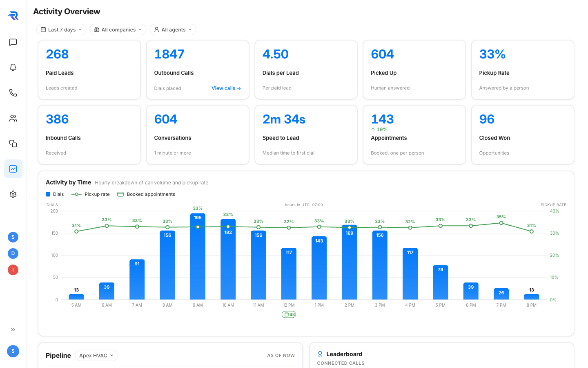Select the red I avatar in sidebar
The width and height of the screenshot is (588, 368).
click(13, 270)
